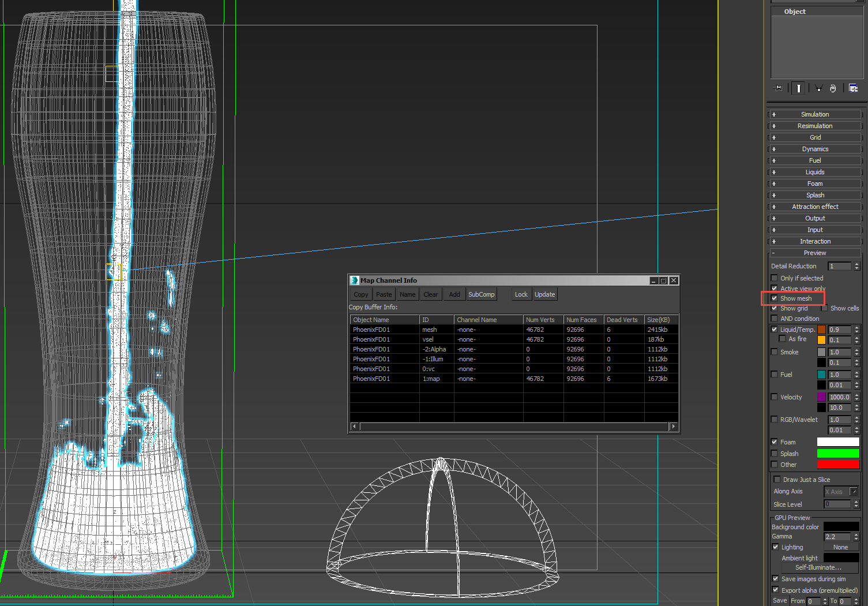868x606 pixels.
Task: Toggle Liquid/Temp. preview checkbox
Action: 775,330
